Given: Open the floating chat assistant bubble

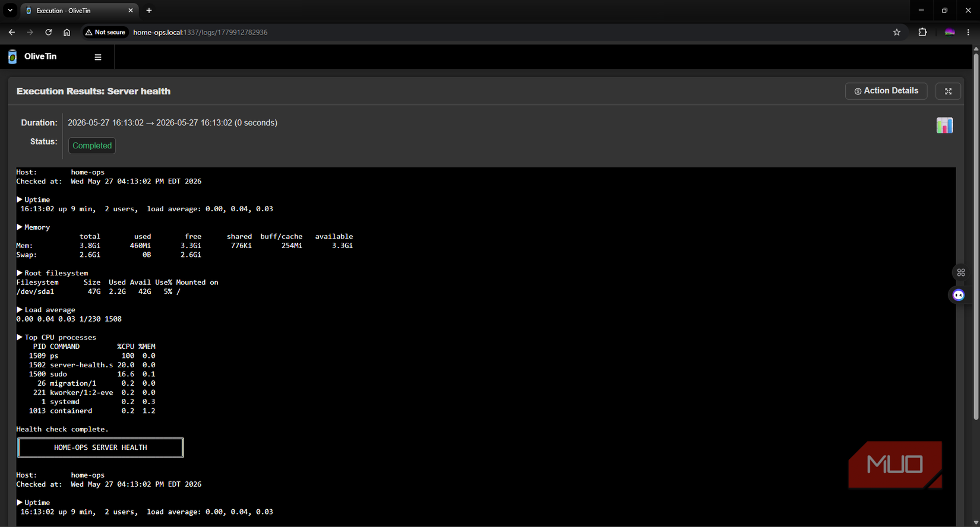Looking at the screenshot, I should [x=959, y=295].
